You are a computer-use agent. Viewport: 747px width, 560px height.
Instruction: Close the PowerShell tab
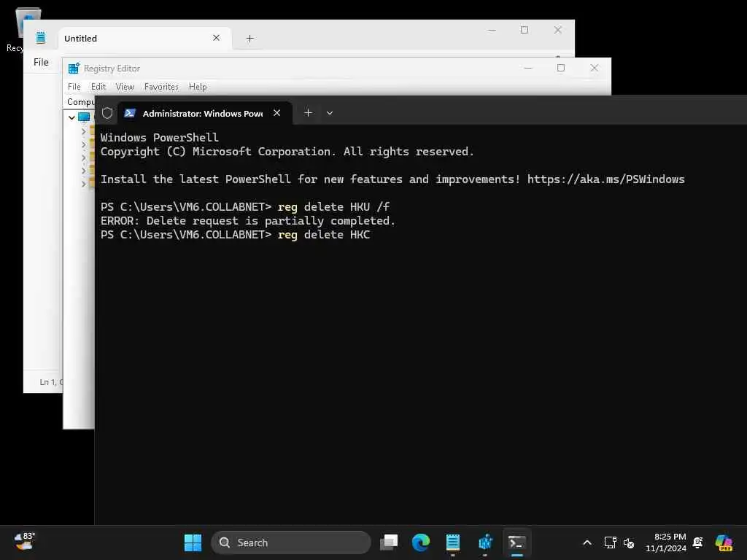coord(276,113)
